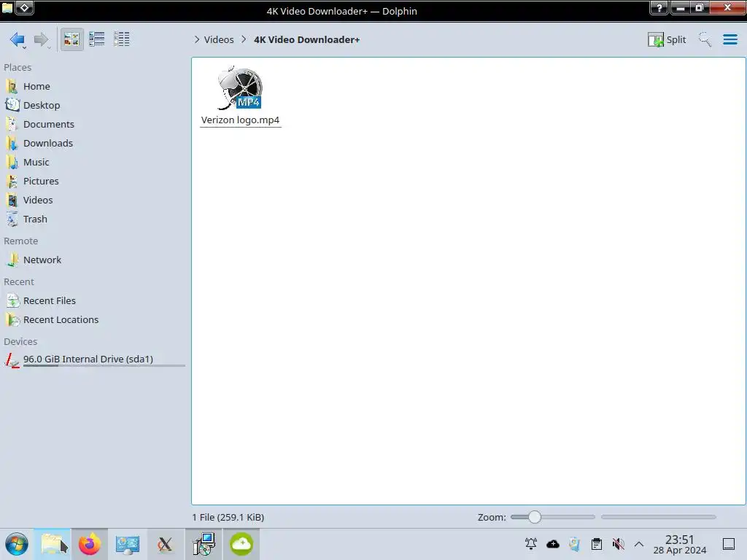Open the search magnifier
Viewport: 747px width, 560px height.
[705, 39]
